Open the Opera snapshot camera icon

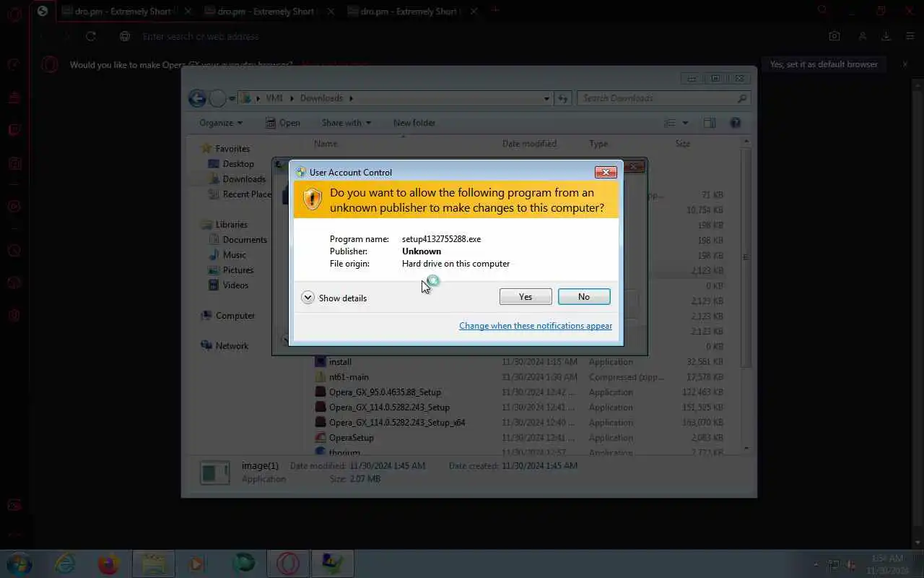[834, 36]
